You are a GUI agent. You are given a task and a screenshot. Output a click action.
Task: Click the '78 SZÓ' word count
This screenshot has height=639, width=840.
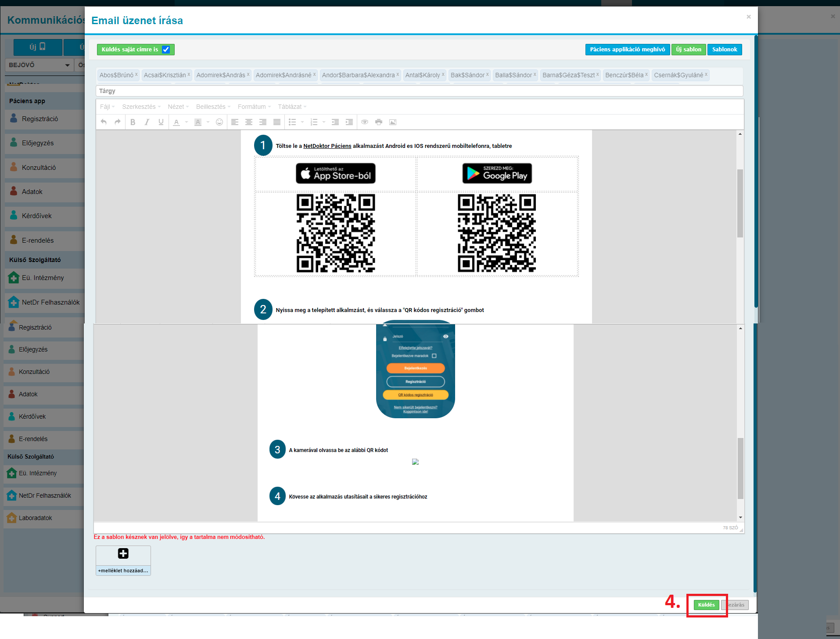pos(730,528)
